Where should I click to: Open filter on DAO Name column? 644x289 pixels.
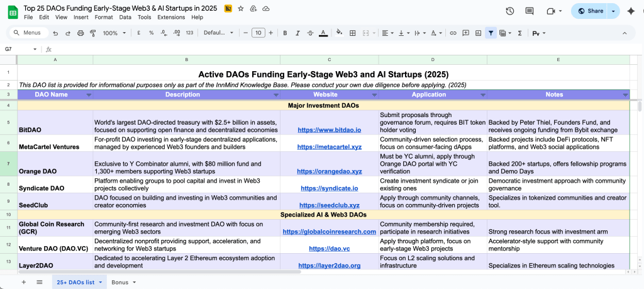click(x=89, y=95)
